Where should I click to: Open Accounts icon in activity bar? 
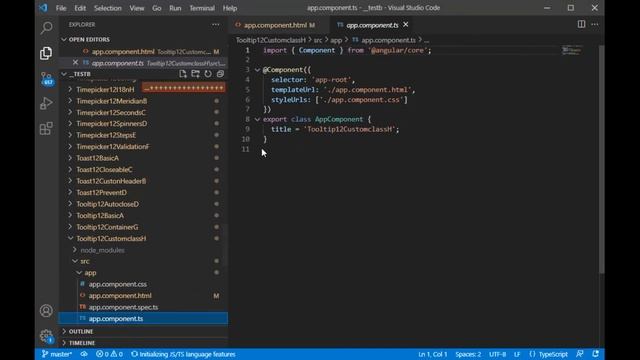click(46, 311)
